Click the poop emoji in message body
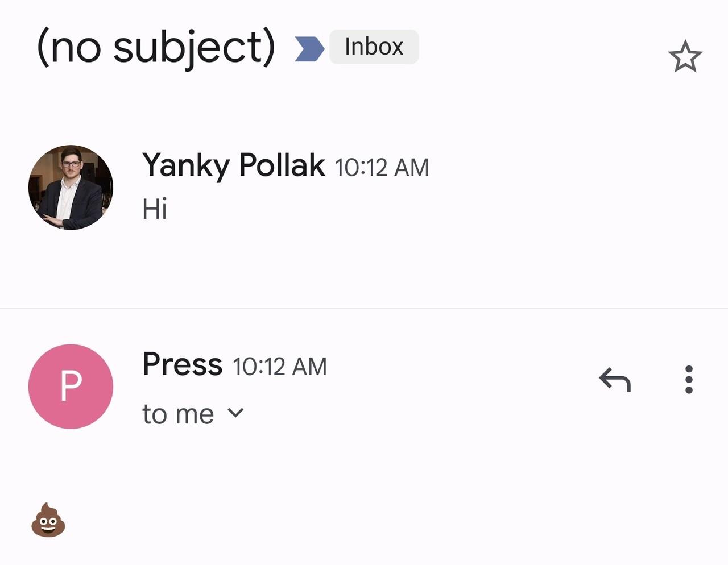728x565 pixels. [x=48, y=520]
